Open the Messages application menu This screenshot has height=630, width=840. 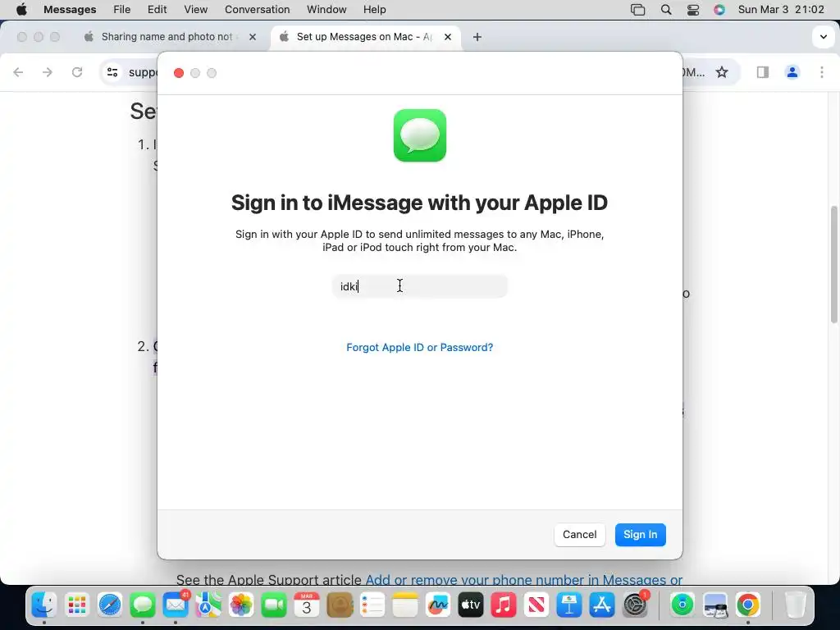click(x=70, y=10)
